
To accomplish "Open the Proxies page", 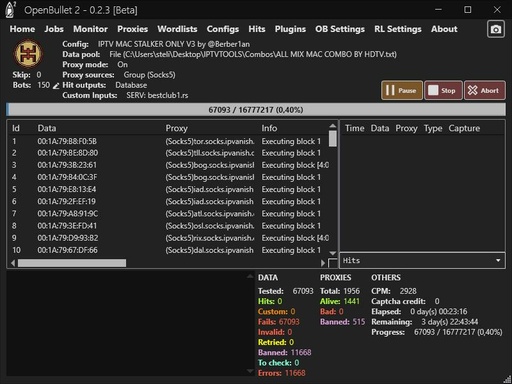I will 132,29.
